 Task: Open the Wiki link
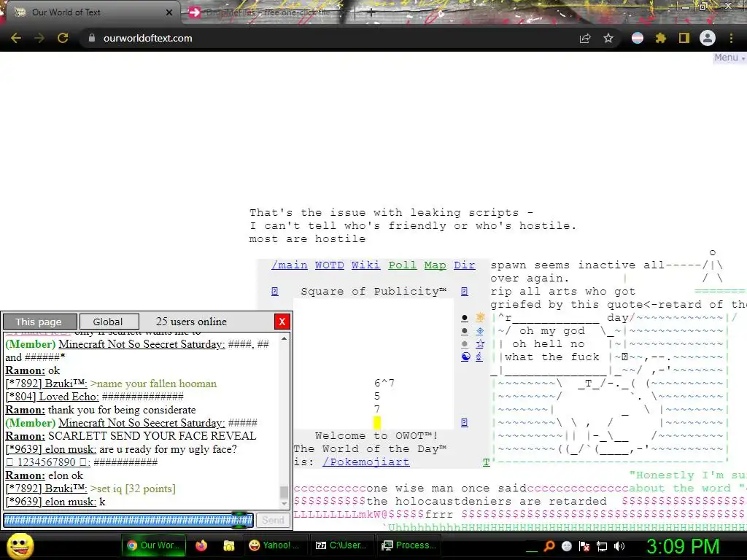pos(366,265)
